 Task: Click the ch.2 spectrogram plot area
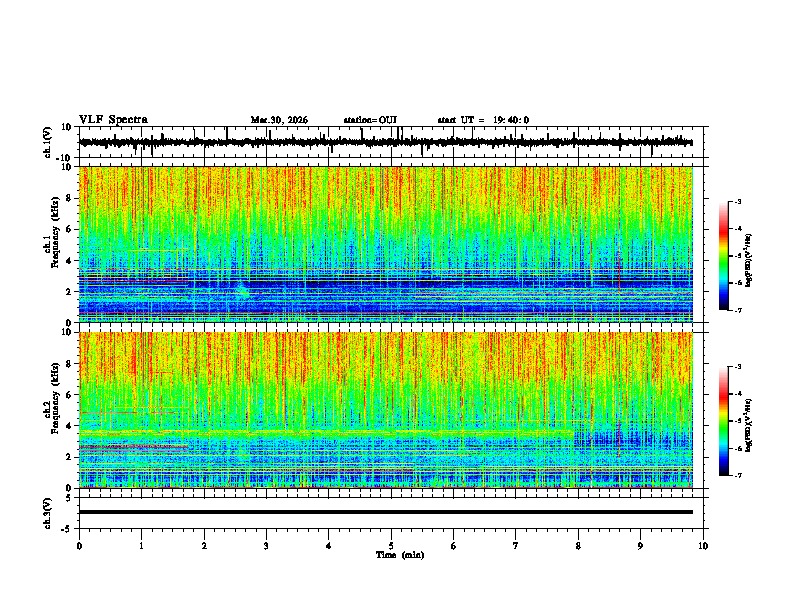pyautogui.click(x=386, y=410)
